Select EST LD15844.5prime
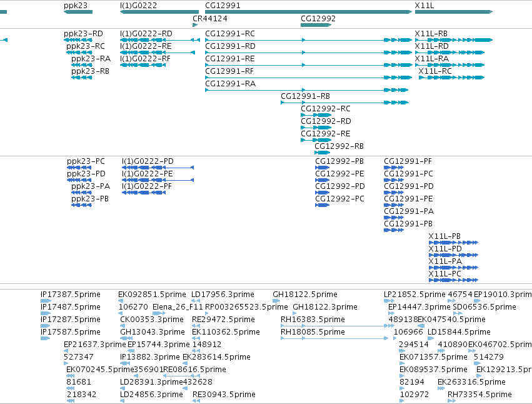The height and width of the screenshot is (404, 532). click(x=431, y=338)
